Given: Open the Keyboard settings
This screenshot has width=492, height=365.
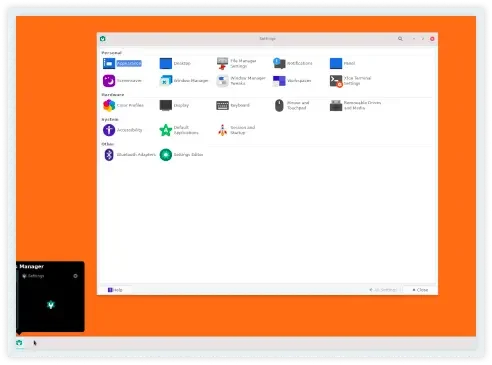Looking at the screenshot, I should click(x=233, y=105).
